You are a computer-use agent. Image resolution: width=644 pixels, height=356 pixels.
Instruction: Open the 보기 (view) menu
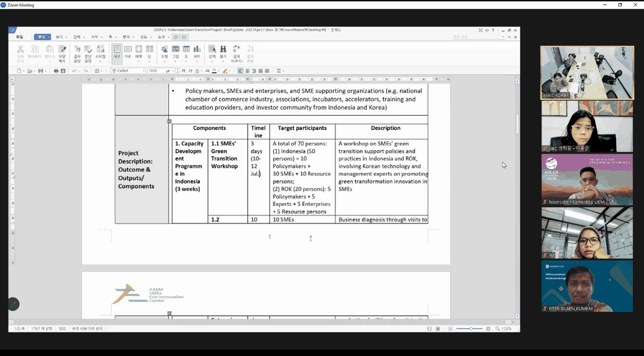(x=59, y=37)
